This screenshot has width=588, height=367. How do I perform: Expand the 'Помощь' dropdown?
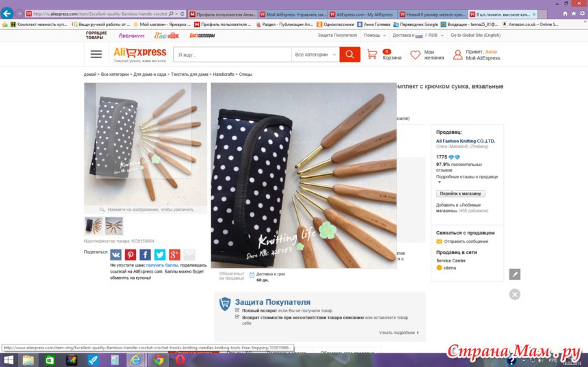(375, 36)
